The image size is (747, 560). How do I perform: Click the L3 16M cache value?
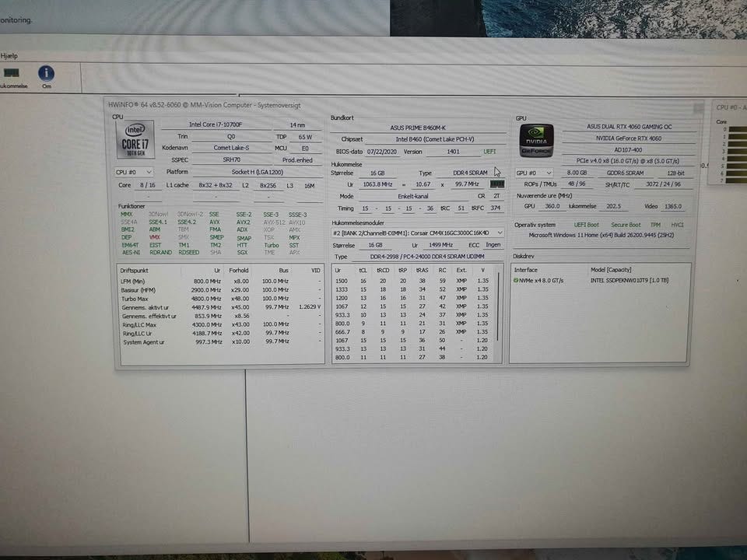pyautogui.click(x=309, y=186)
